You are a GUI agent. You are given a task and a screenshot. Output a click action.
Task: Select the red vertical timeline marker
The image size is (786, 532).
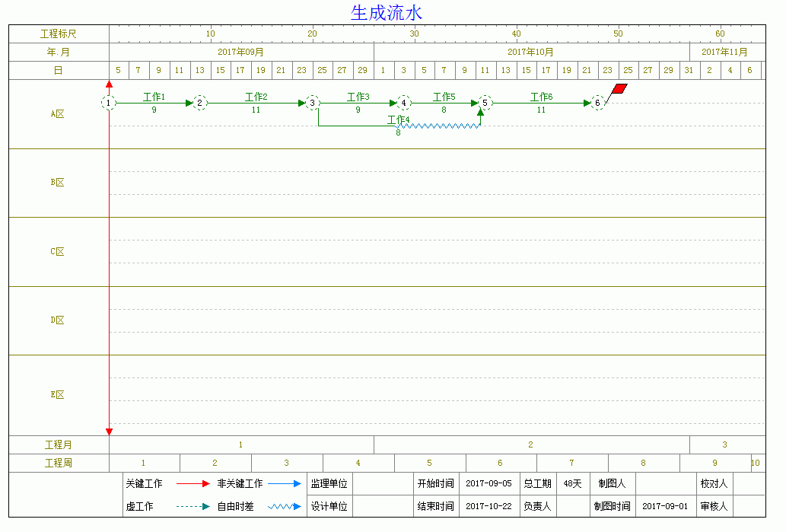[x=110, y=257]
